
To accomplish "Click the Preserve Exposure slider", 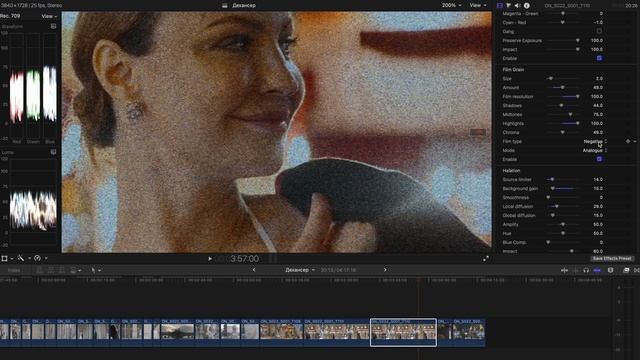I will click(562, 40).
